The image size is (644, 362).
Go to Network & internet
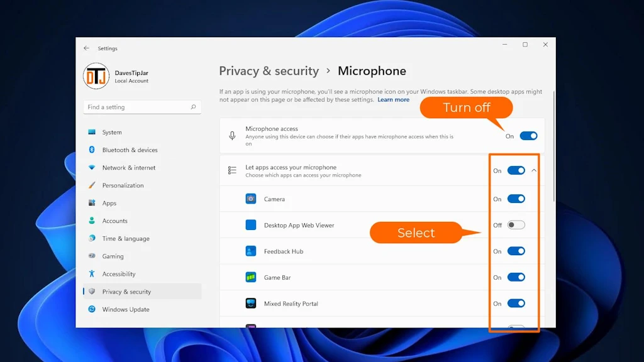(142, 167)
